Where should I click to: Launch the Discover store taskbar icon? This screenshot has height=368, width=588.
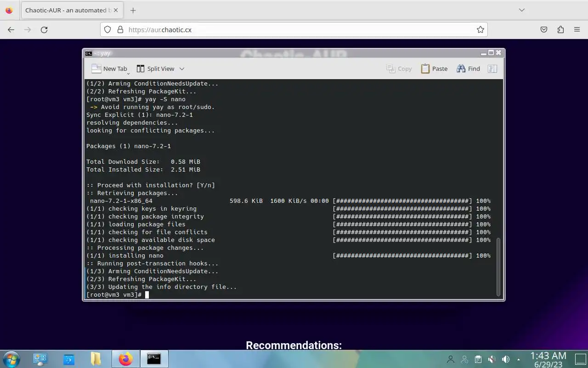69,359
